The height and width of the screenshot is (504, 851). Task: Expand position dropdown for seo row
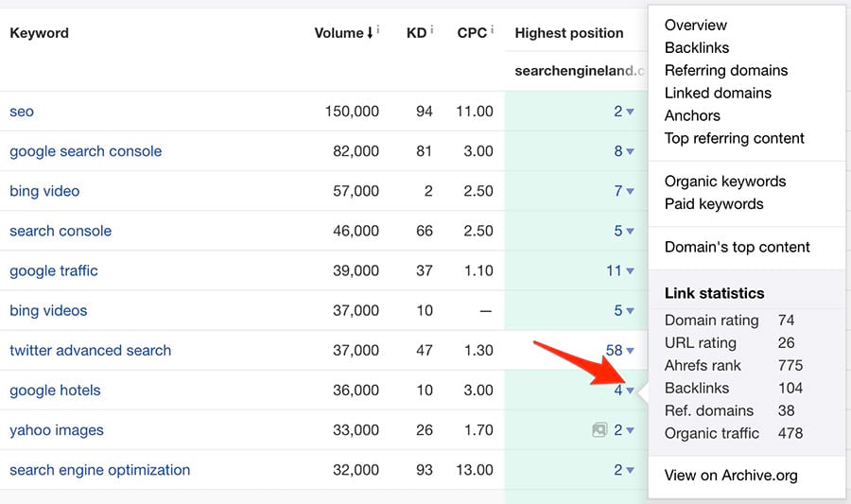click(x=629, y=113)
